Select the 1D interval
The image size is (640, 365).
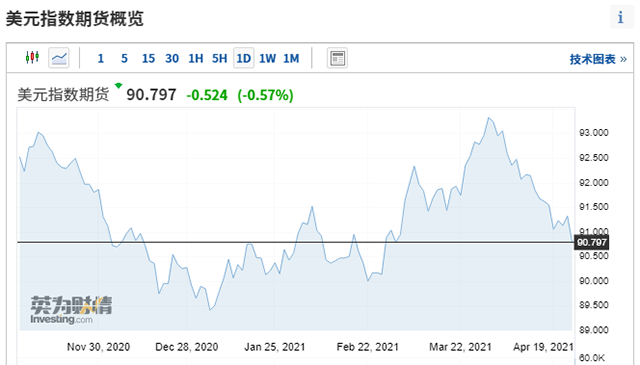click(x=244, y=58)
